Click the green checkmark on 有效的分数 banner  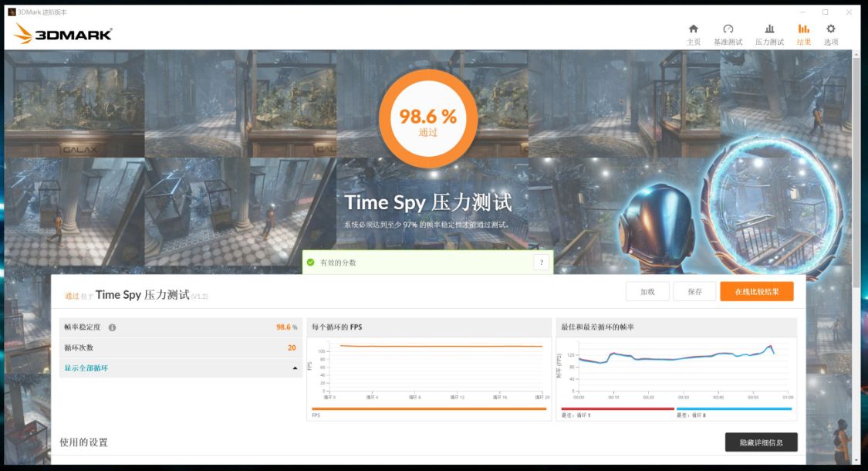pyautogui.click(x=312, y=263)
